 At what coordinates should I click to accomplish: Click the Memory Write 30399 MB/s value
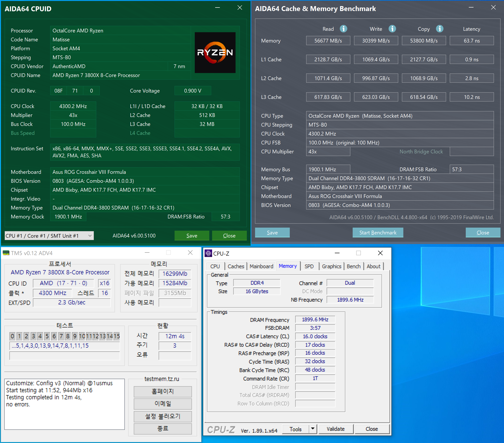(x=376, y=41)
